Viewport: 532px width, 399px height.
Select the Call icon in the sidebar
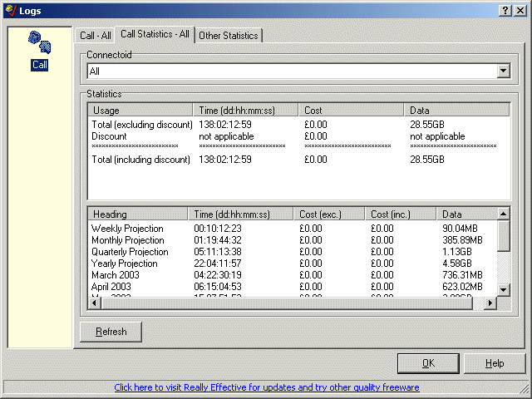click(39, 51)
